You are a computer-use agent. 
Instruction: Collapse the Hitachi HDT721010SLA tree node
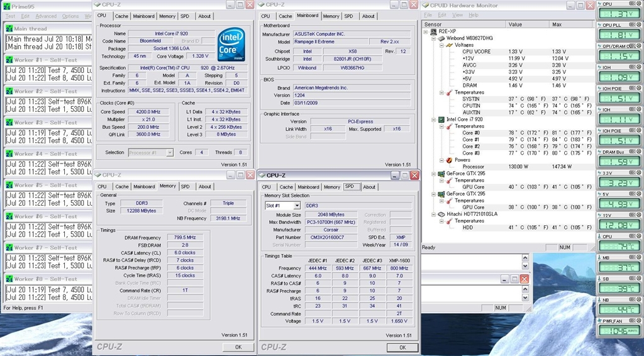pyautogui.click(x=434, y=214)
